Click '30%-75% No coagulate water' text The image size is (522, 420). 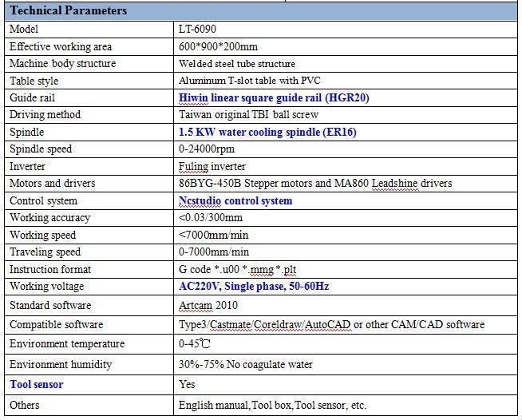[246, 365]
